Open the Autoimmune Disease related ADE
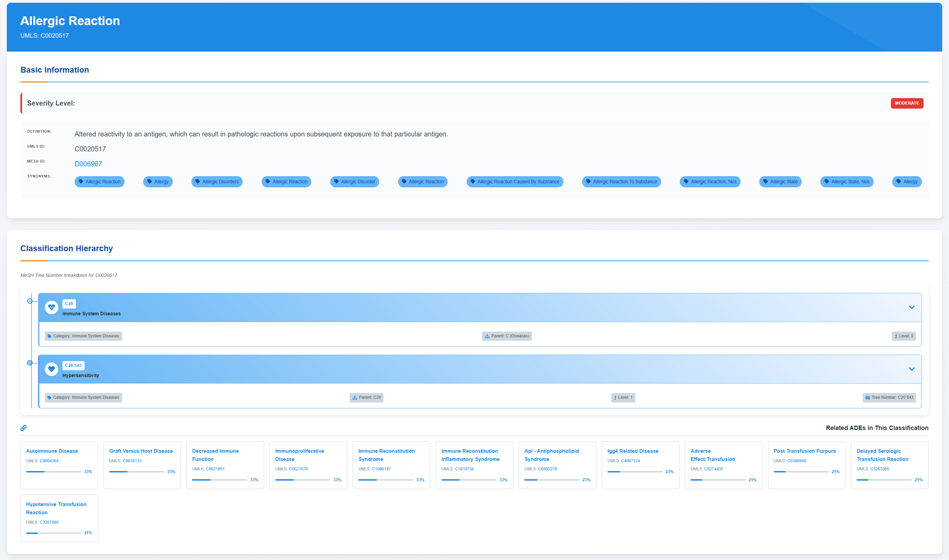 click(52, 451)
